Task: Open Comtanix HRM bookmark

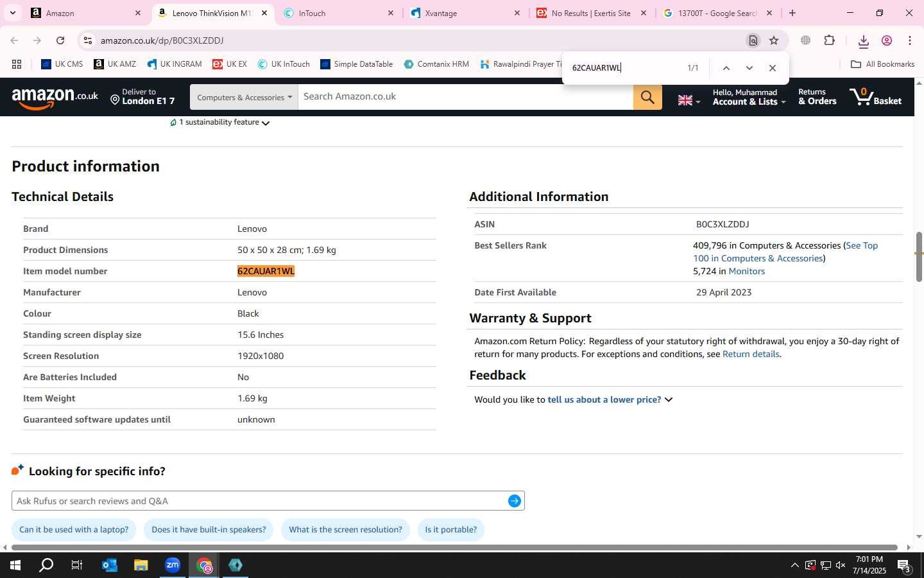Action: (436, 64)
